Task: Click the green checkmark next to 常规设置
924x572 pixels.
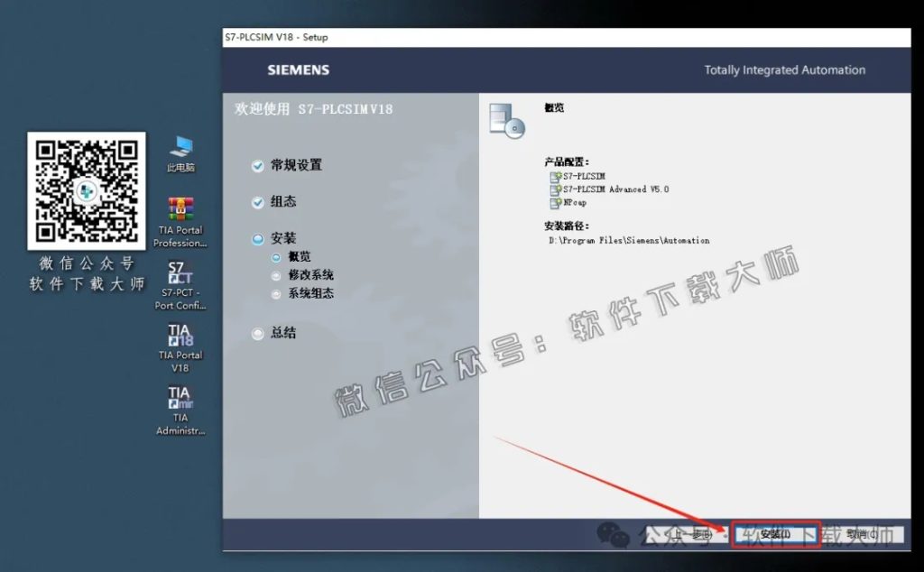Action: pos(258,165)
